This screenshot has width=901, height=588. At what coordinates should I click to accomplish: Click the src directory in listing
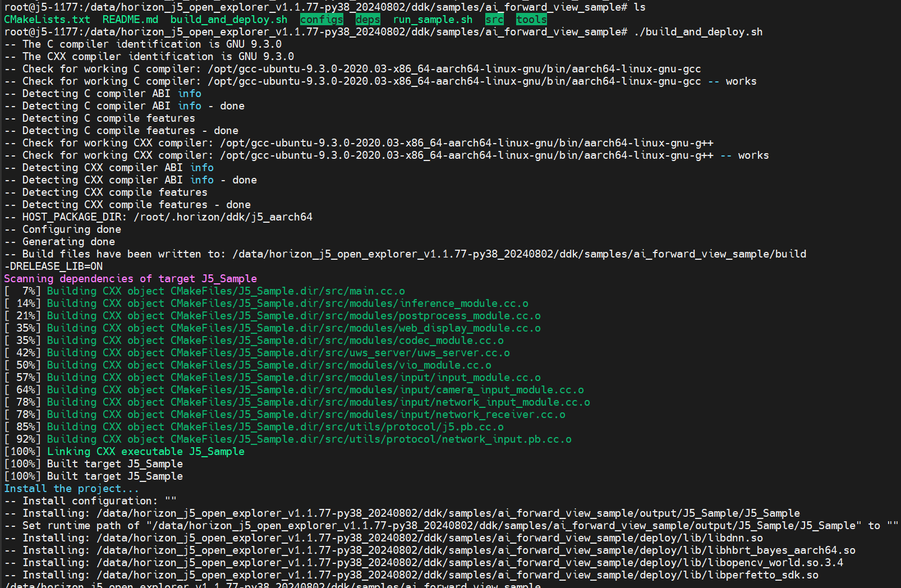(494, 20)
